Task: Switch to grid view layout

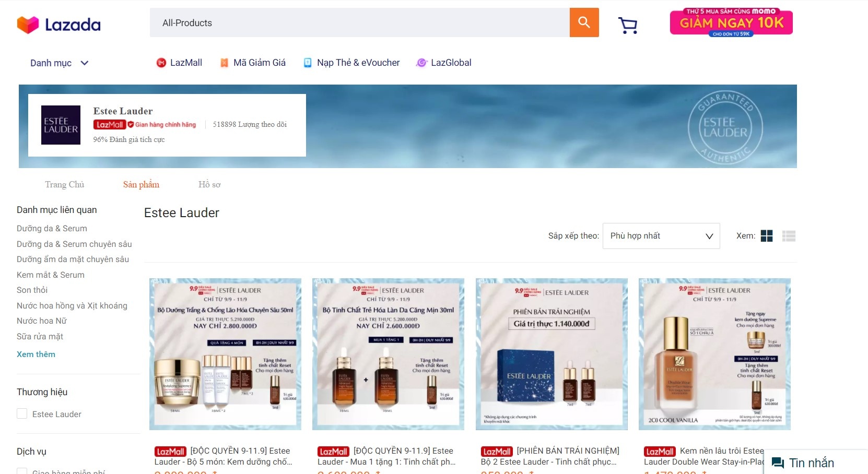Action: pos(766,236)
